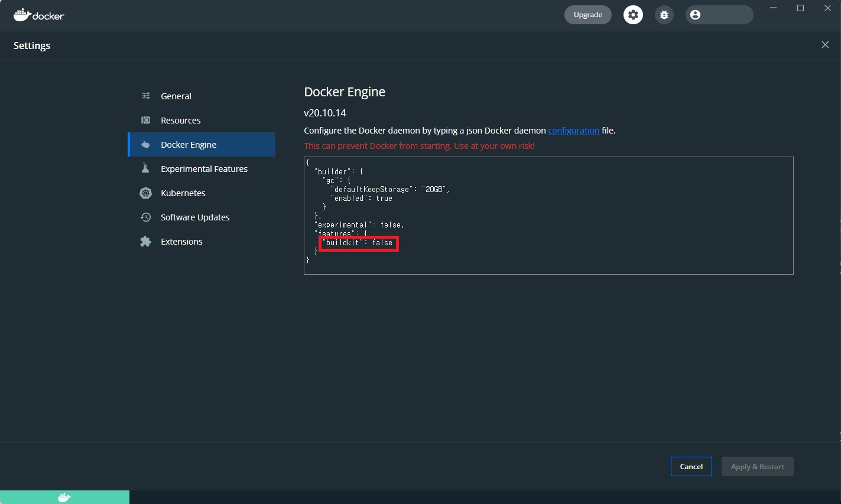Viewport: 841px width, 504px height.
Task: Open the Kubernetes settings tab
Action: tap(202, 193)
